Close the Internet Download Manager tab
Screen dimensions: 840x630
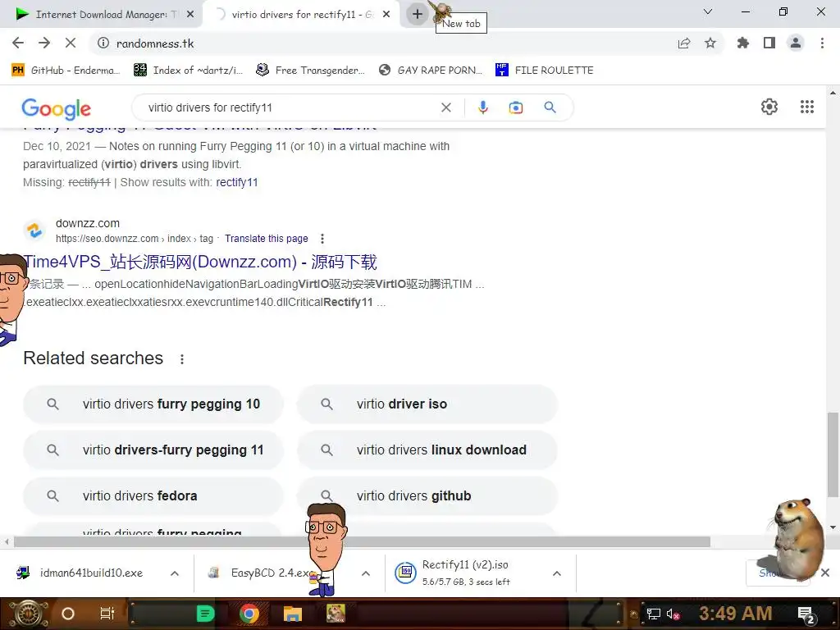(190, 15)
